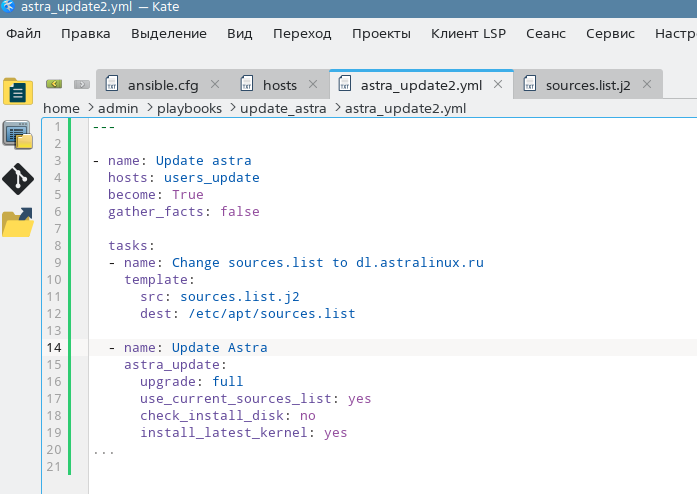Expand the chevron after update_astra breadcrumb
This screenshot has width=697, height=494.
[337, 108]
